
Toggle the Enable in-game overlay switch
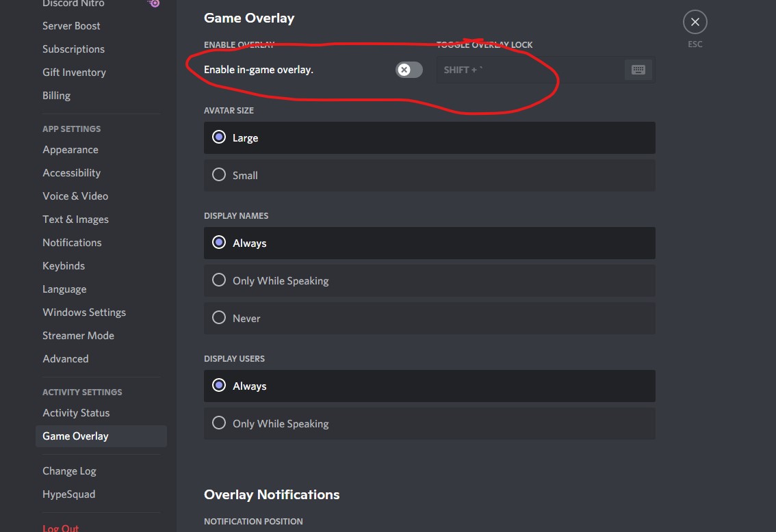pos(409,70)
